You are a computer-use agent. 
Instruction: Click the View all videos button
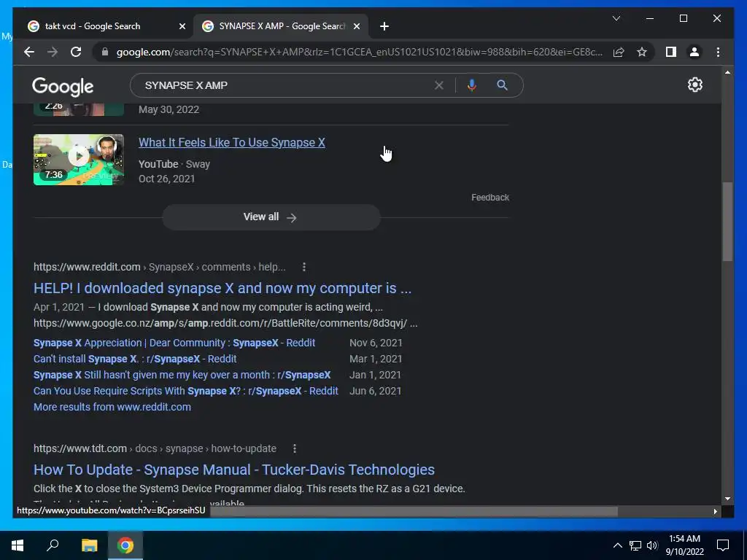pos(271,217)
